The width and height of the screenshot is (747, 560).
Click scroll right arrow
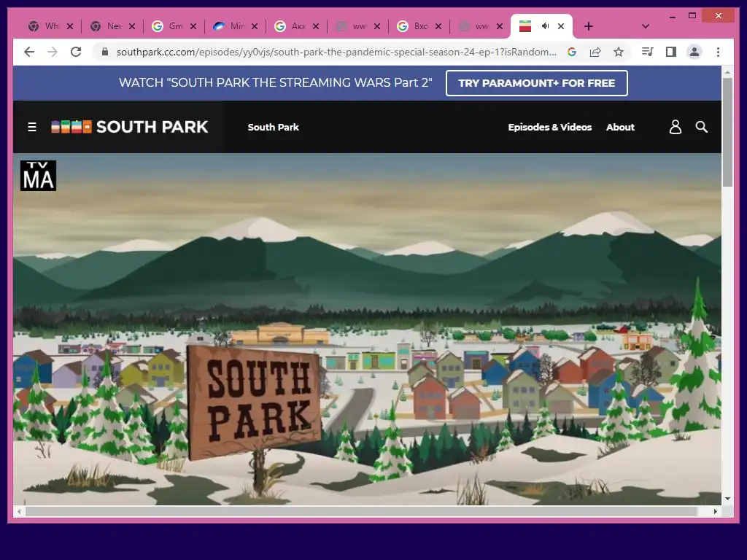click(x=715, y=511)
